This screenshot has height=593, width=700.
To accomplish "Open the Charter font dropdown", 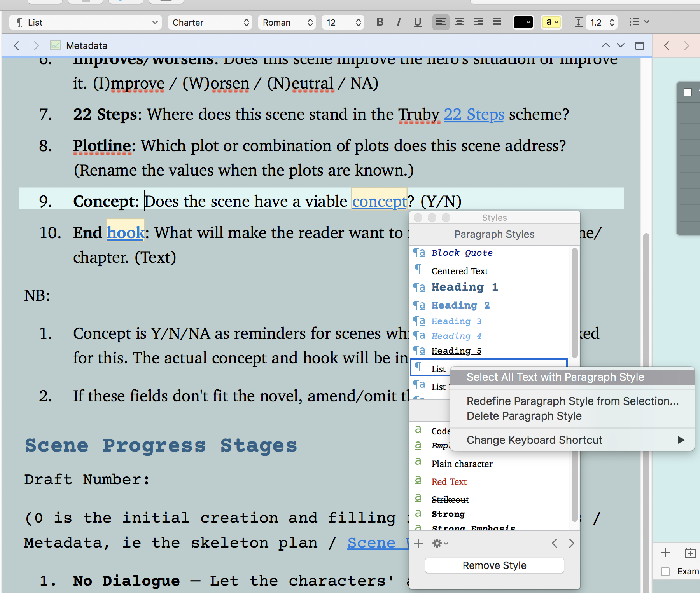I will point(210,22).
